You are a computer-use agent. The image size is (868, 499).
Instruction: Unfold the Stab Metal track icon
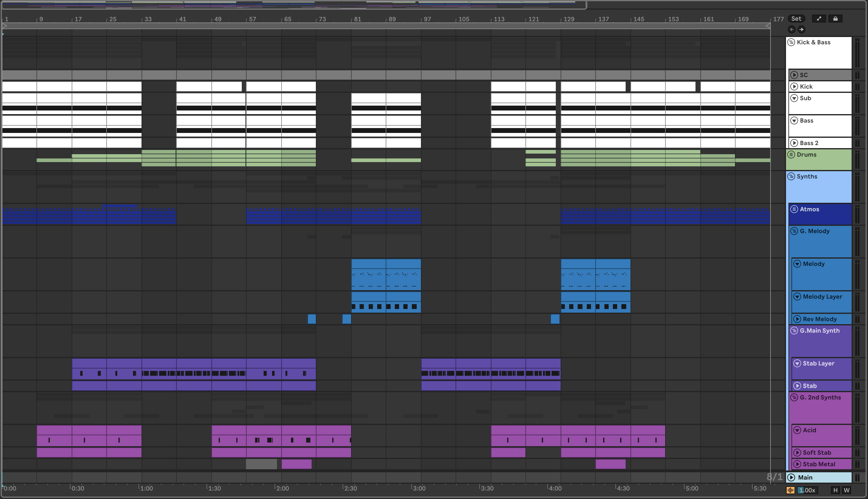coord(797,464)
